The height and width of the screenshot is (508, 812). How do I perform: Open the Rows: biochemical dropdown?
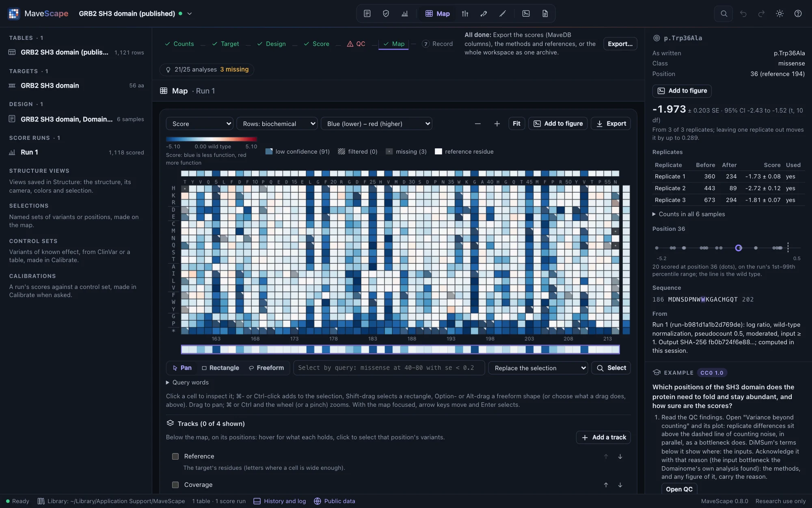click(x=277, y=124)
